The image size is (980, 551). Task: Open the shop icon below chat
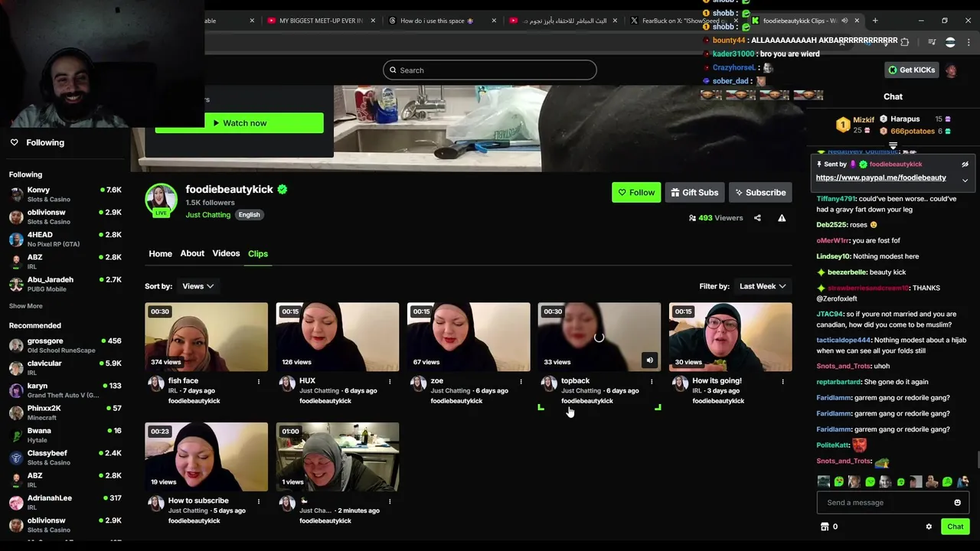coord(825,527)
